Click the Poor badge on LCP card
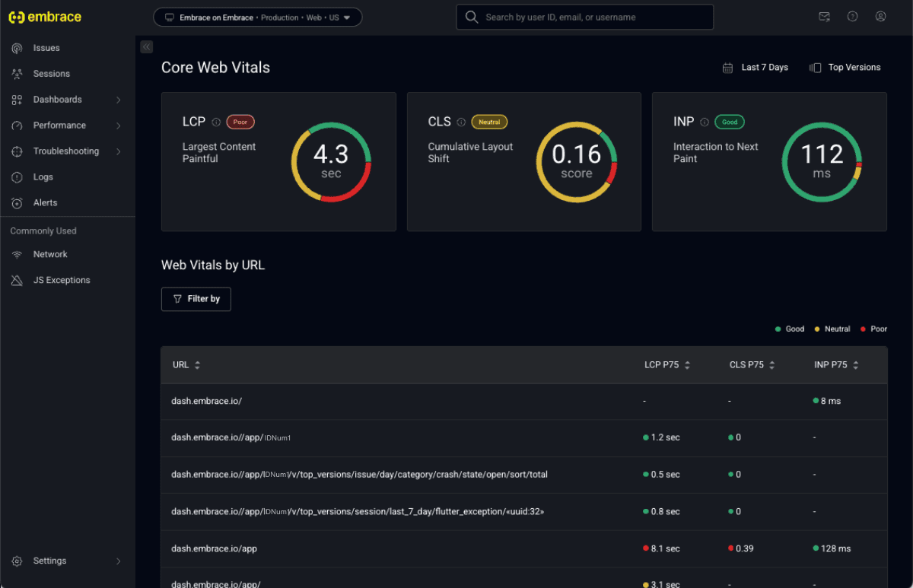The height and width of the screenshot is (588, 913). click(240, 122)
